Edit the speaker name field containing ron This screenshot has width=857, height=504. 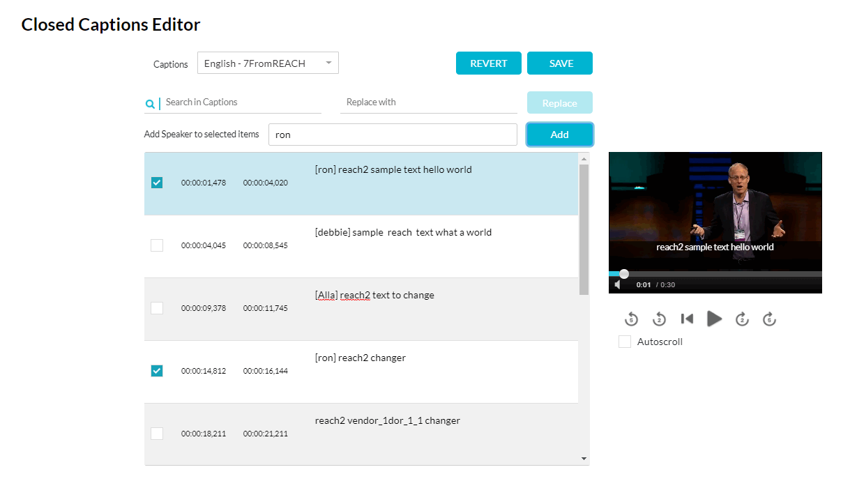[x=393, y=135]
